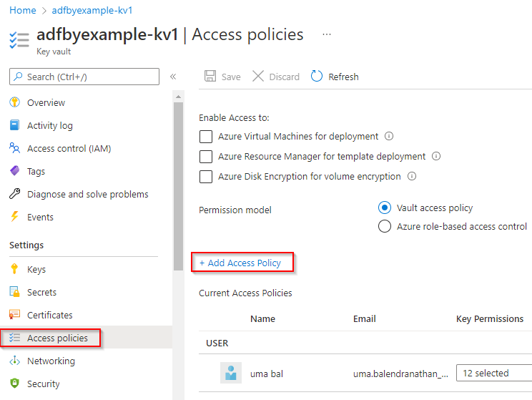Select Vault access policy radio button
The height and width of the screenshot is (400, 532).
pos(385,208)
